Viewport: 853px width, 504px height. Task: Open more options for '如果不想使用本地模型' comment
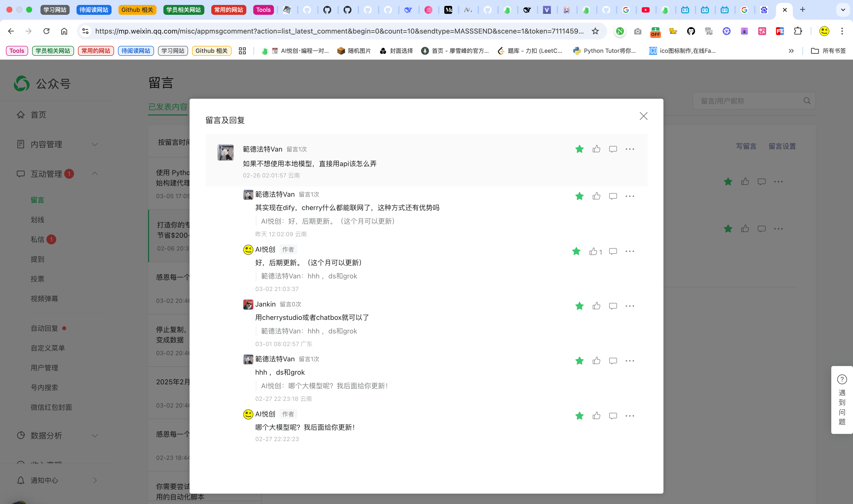click(630, 149)
